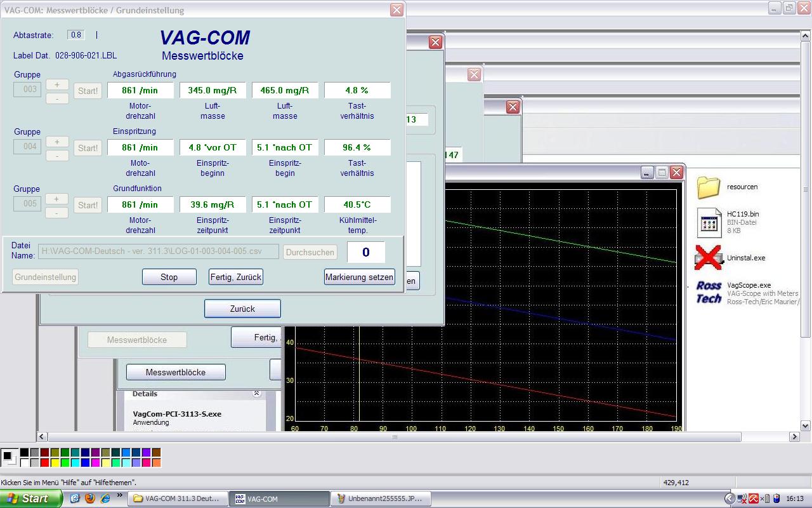812x508 pixels.
Task: Open the resourcen folder icon
Action: [x=709, y=187]
